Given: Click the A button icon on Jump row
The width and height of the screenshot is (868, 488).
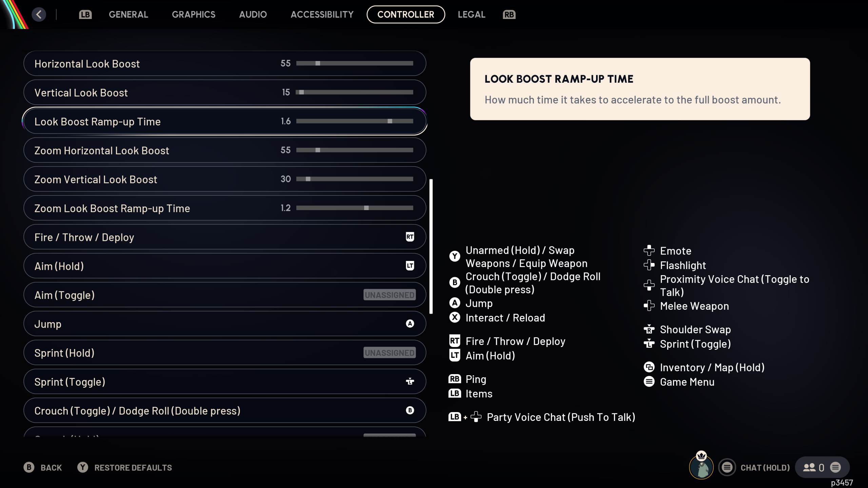Looking at the screenshot, I should (x=410, y=324).
